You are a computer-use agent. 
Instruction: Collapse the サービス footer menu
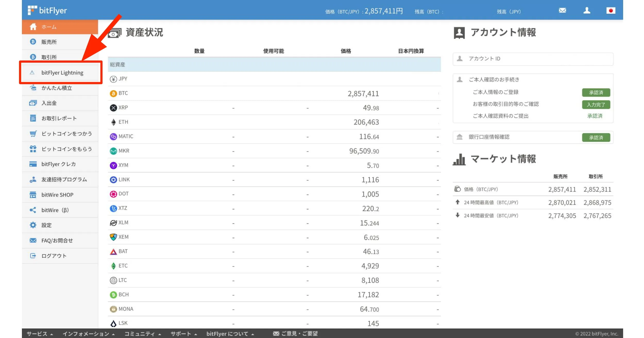click(39, 334)
